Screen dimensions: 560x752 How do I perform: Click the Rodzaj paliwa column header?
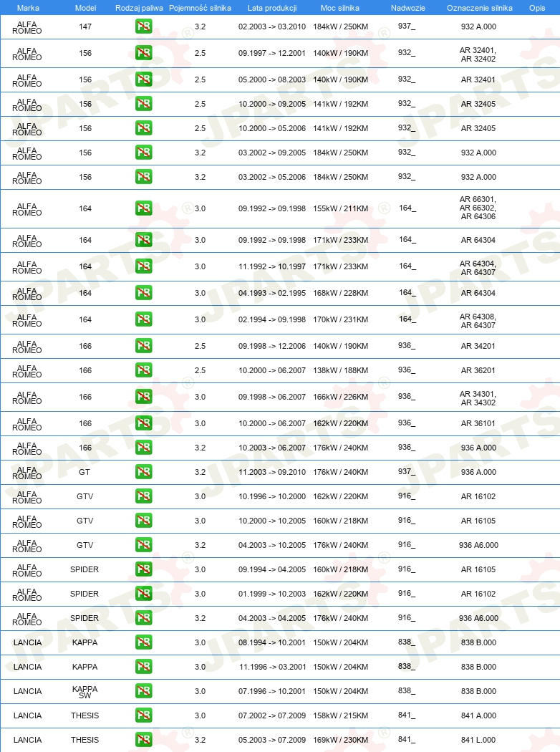coord(139,8)
